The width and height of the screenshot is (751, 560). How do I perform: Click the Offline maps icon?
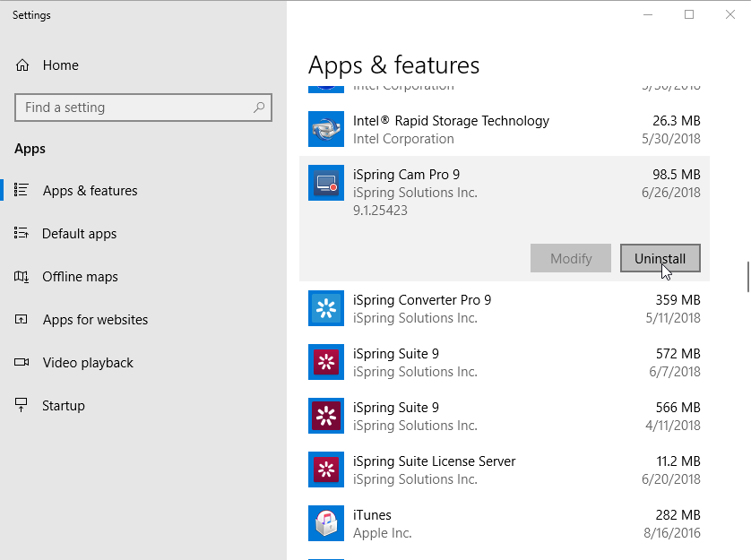(22, 277)
